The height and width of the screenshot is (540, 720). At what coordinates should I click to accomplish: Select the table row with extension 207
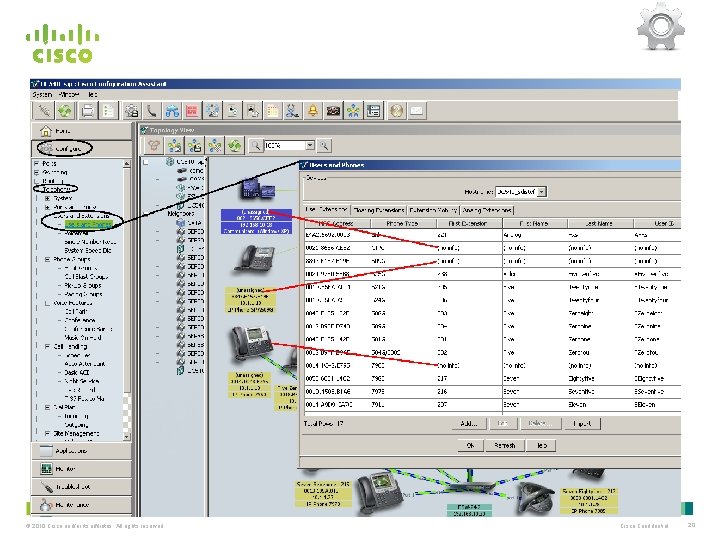coord(492,405)
